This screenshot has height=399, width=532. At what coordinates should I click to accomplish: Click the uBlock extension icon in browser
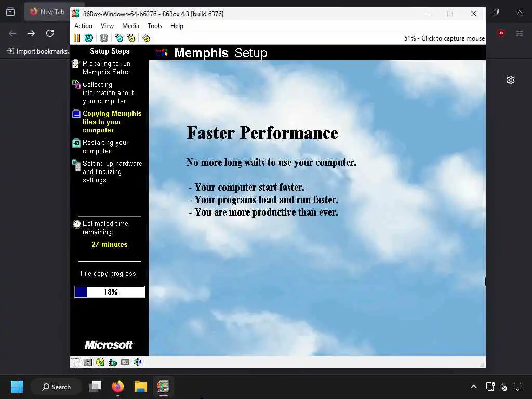[501, 33]
